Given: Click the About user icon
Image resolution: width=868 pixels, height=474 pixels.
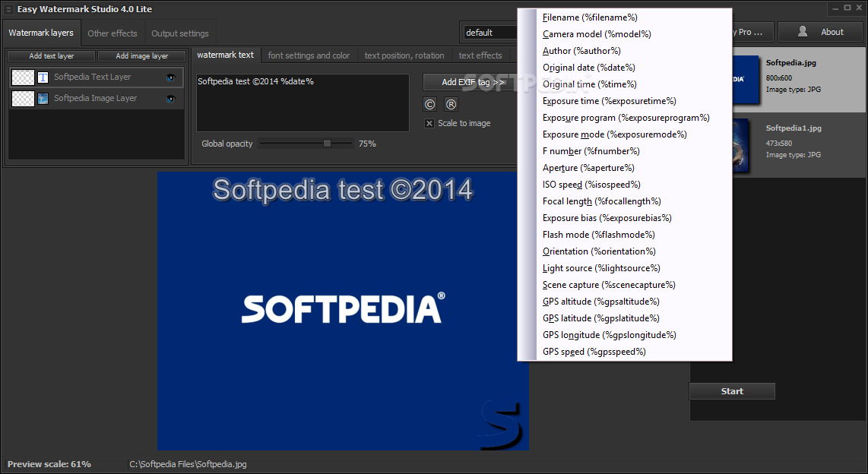Looking at the screenshot, I should tap(802, 32).
